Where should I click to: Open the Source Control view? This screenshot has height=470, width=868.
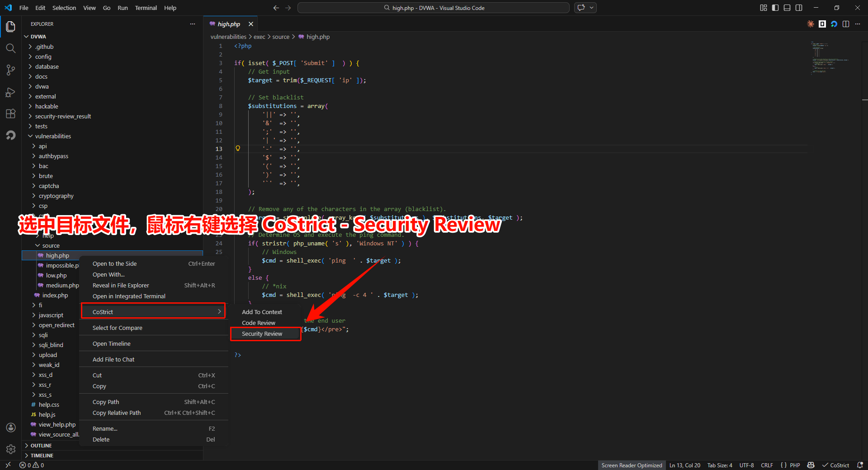coord(11,70)
